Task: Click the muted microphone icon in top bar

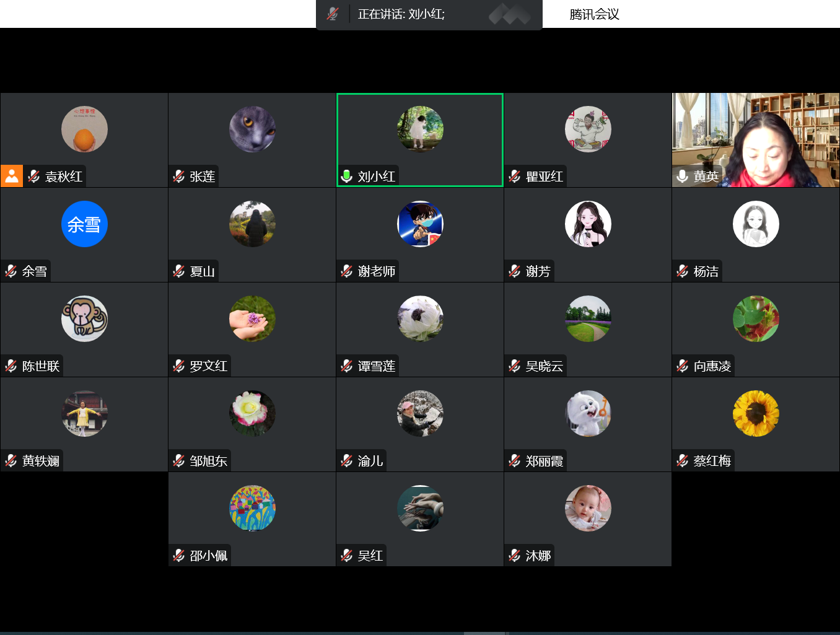Action: point(333,14)
